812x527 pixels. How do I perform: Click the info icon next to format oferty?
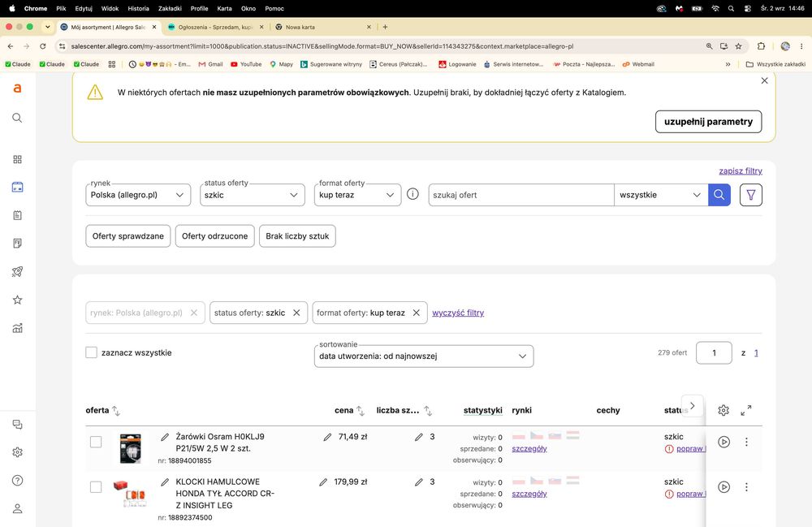[412, 194]
